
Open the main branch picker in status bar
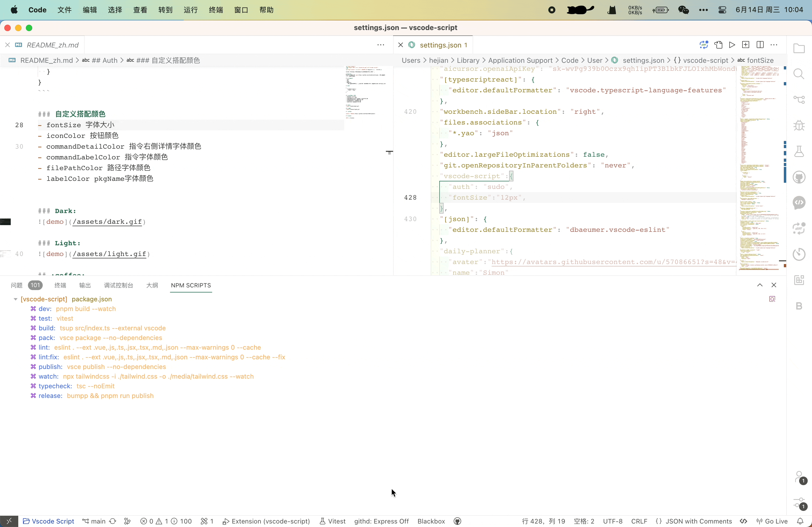tap(94, 521)
